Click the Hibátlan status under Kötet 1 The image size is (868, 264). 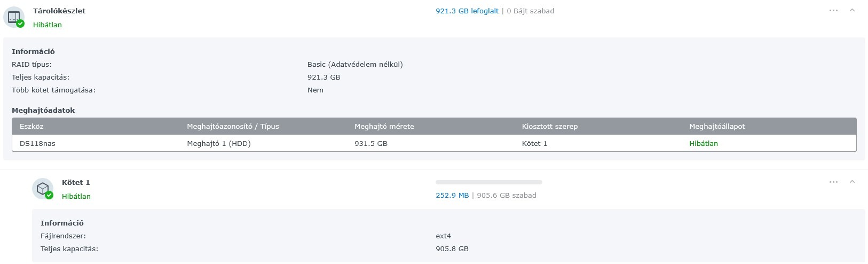76,196
